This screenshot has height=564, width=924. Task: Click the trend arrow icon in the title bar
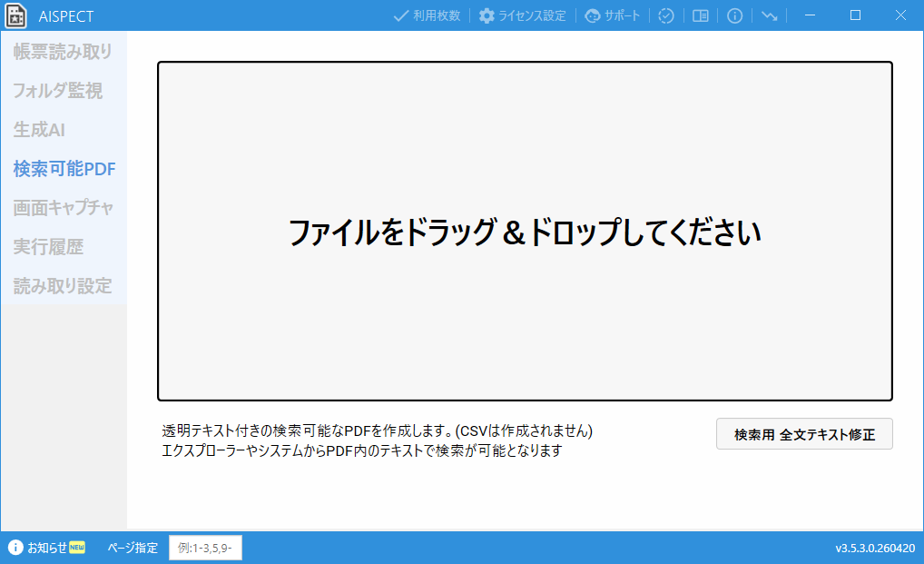[x=768, y=15]
